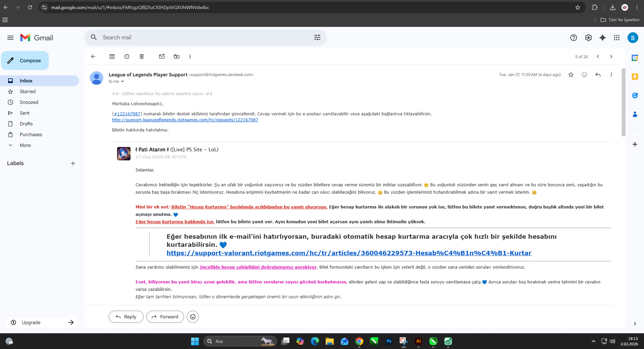Open the message's More options menu

[611, 75]
